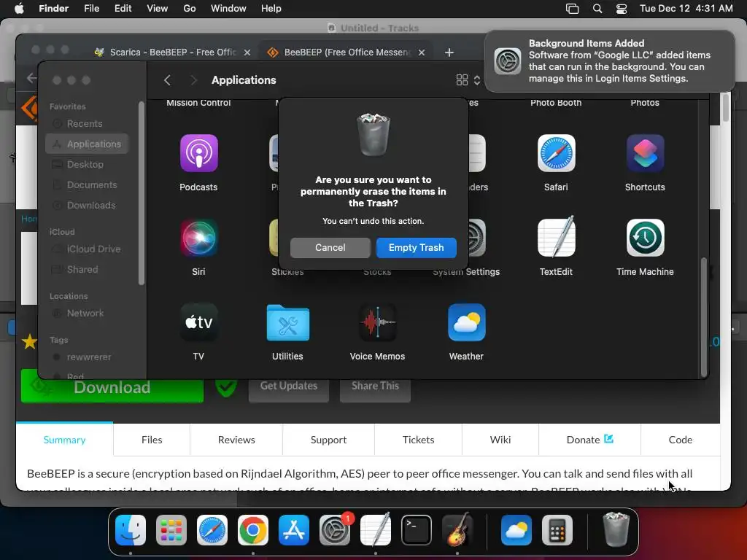The height and width of the screenshot is (560, 747).
Task: Open the Time Machine app icon
Action: point(645,238)
